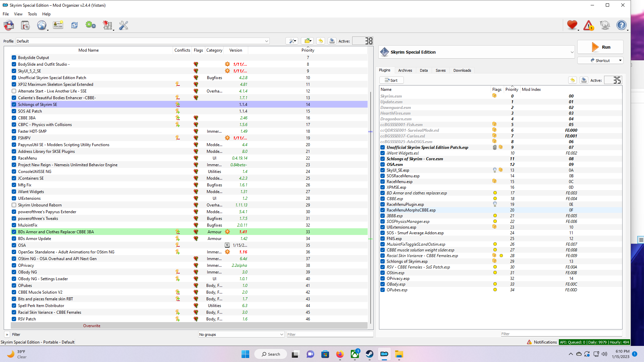Open the instance manager toolbar icon
This screenshot has width=644, height=362.
click(x=9, y=25)
